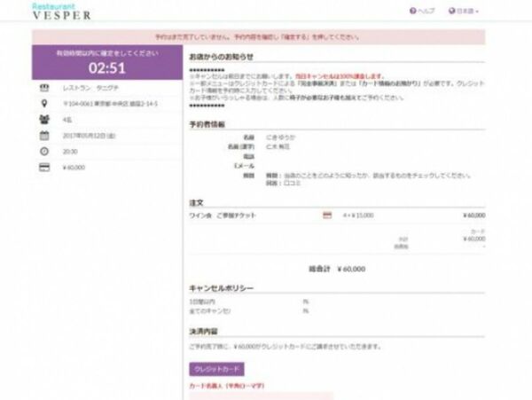This screenshot has height=400, width=532.
Task: Click the globe icon beside 日本語
Action: coord(453,12)
